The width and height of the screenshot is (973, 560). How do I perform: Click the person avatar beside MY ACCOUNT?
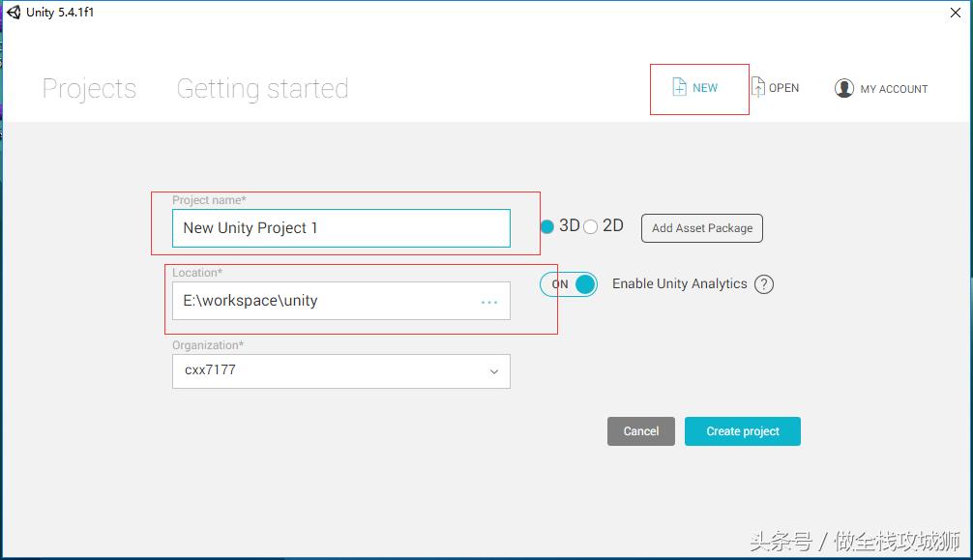tap(844, 87)
